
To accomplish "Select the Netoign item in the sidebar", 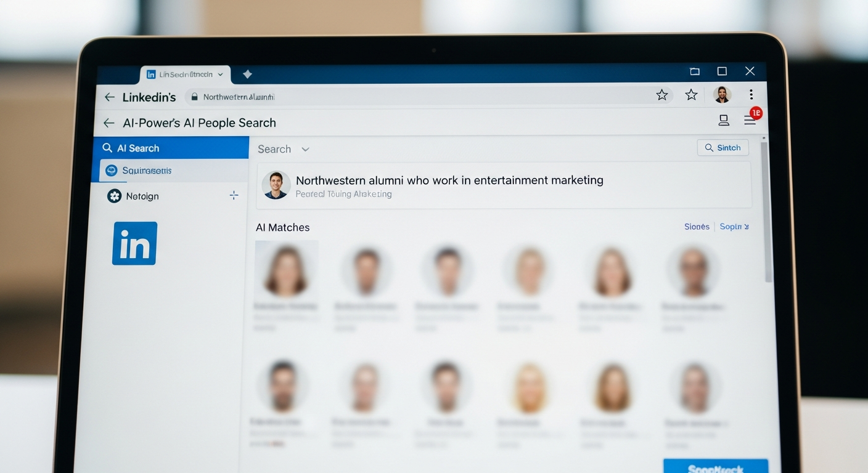I will pyautogui.click(x=142, y=196).
